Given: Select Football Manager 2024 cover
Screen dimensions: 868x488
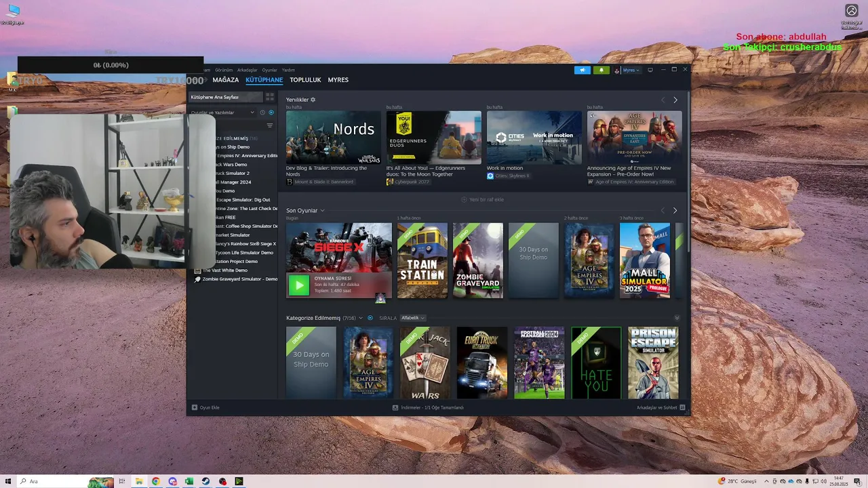Looking at the screenshot, I should [539, 363].
